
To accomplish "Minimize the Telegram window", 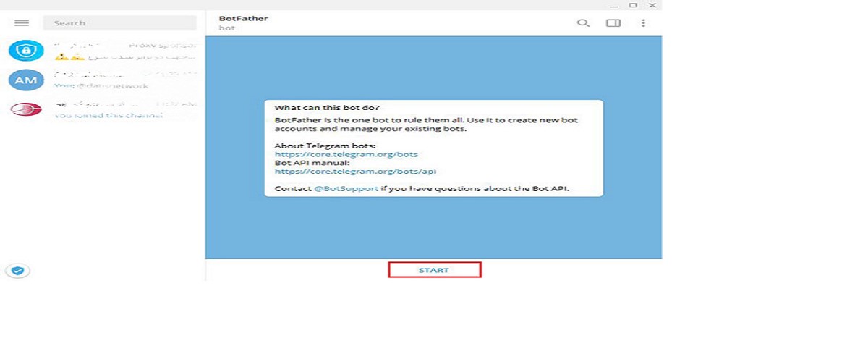I will click(x=613, y=5).
